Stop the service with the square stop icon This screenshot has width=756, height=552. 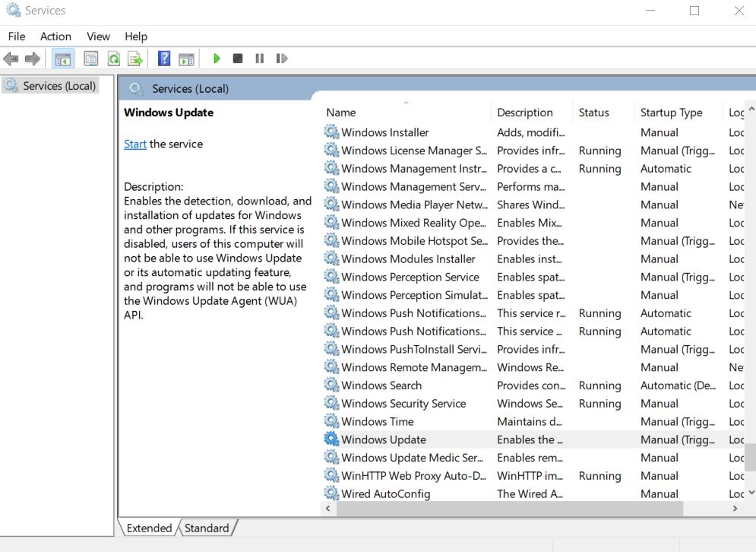point(238,59)
